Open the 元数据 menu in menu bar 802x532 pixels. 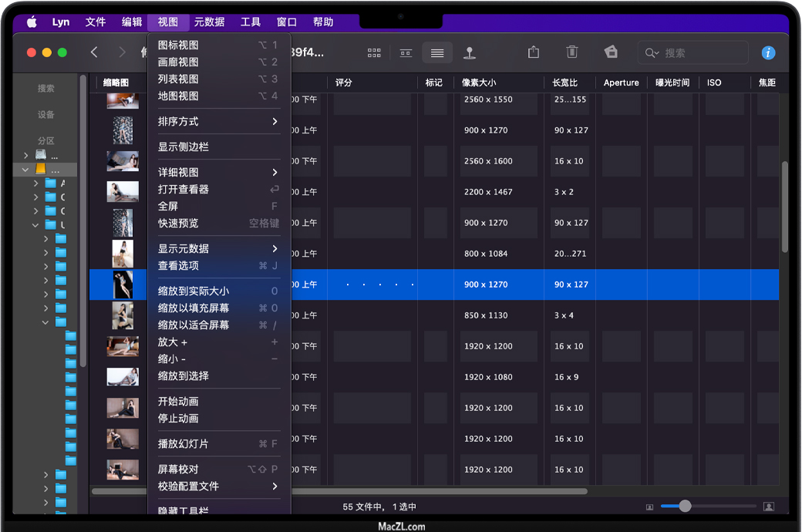[209, 22]
